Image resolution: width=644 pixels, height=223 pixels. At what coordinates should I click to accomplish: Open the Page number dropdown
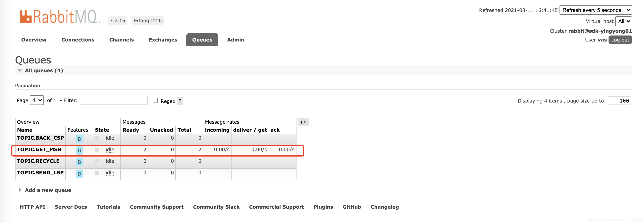pyautogui.click(x=37, y=100)
